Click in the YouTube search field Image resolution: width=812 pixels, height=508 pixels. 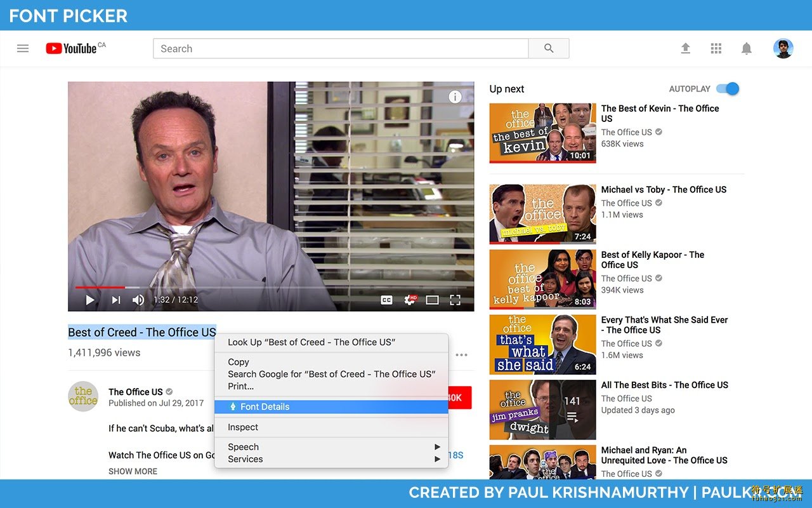point(341,48)
